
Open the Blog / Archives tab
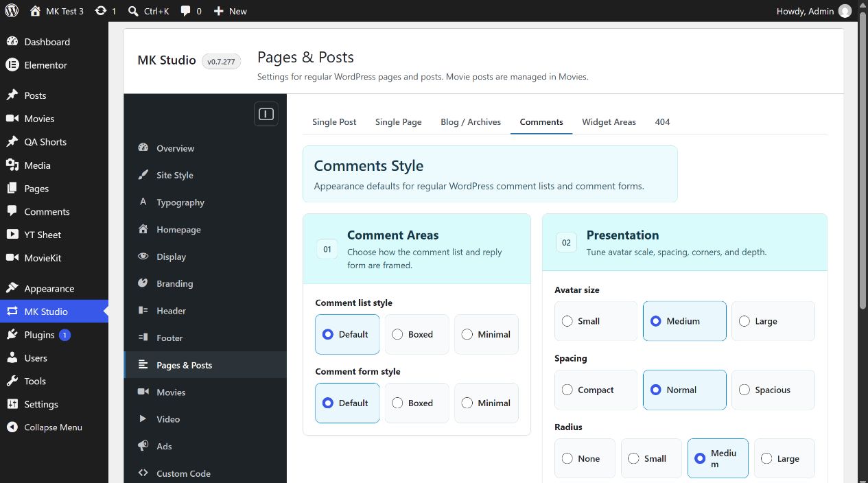tap(471, 121)
